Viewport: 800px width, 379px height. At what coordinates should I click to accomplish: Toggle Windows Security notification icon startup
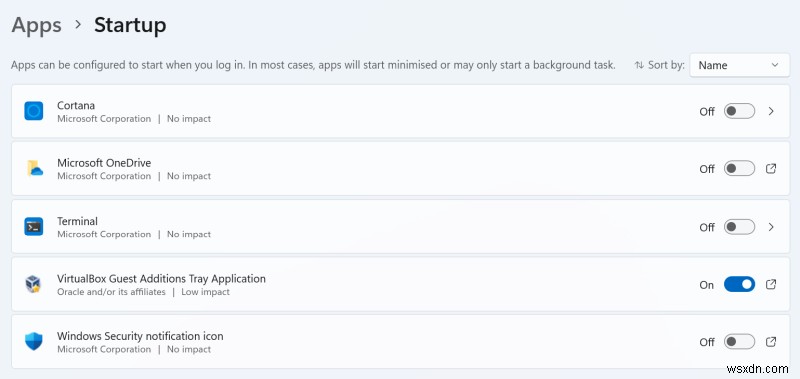click(x=739, y=341)
